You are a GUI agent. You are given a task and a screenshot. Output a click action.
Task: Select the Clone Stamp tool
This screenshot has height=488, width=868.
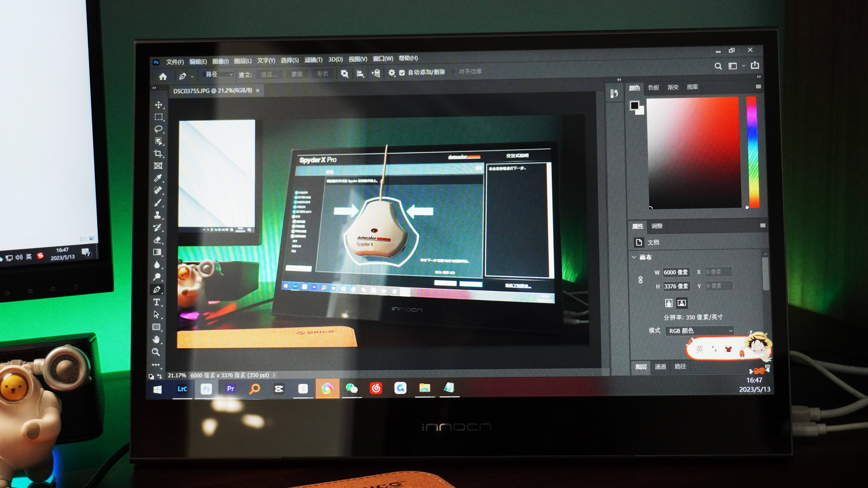pyautogui.click(x=158, y=215)
